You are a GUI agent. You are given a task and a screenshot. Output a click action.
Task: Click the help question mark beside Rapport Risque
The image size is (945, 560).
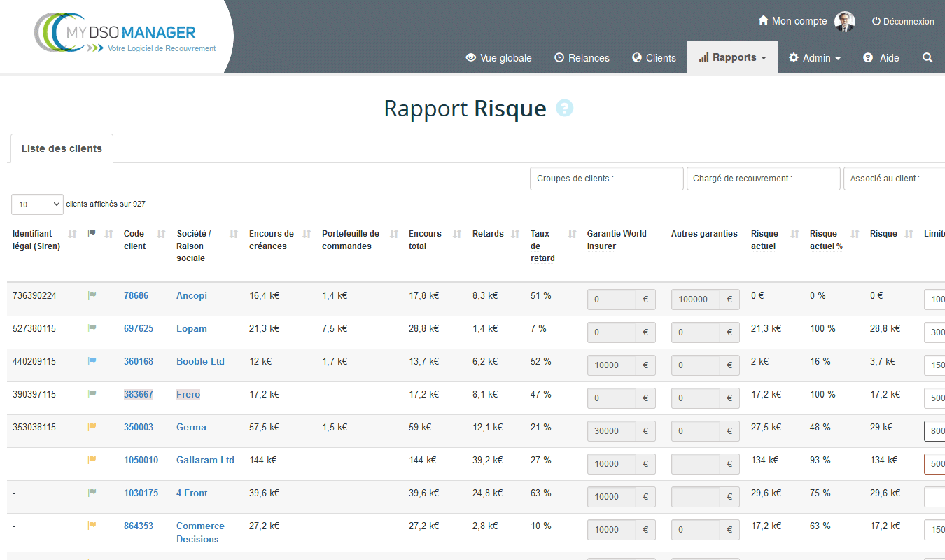tap(564, 108)
